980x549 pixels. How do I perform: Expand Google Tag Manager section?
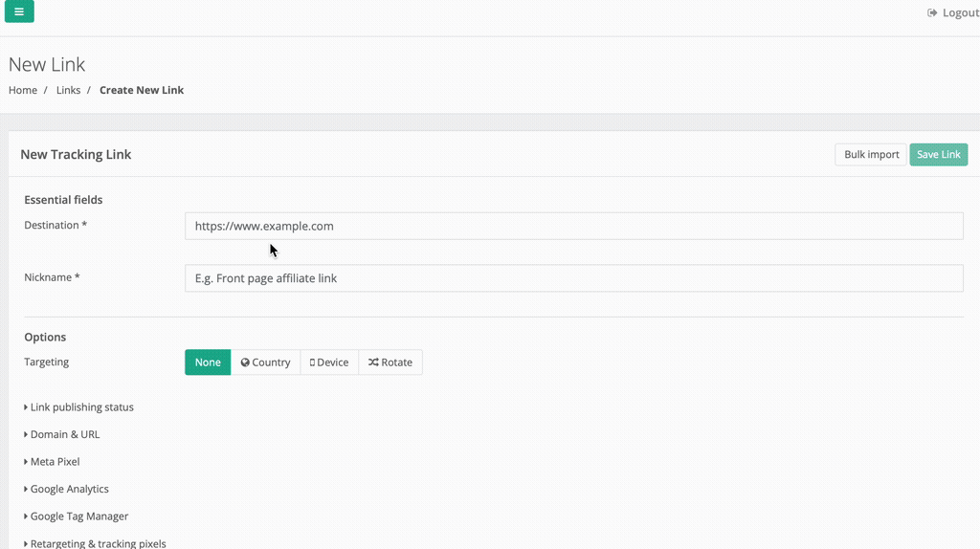point(78,516)
